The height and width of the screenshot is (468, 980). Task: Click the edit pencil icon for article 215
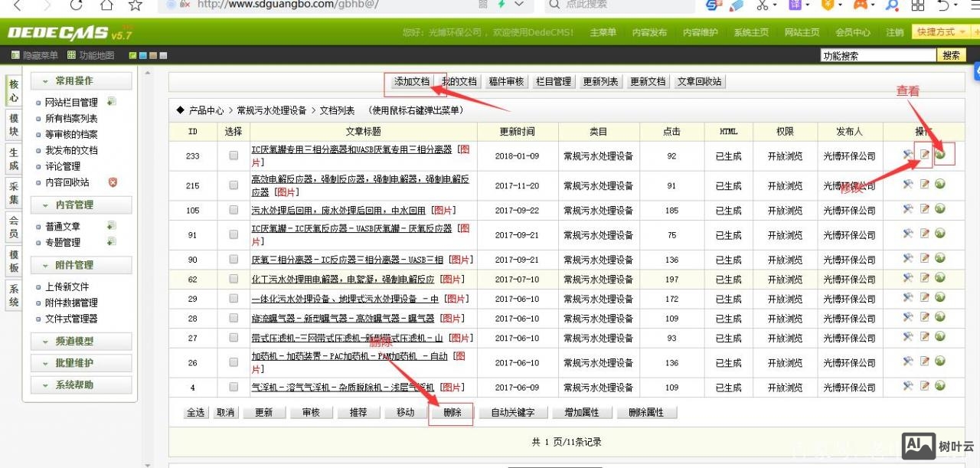tap(924, 185)
